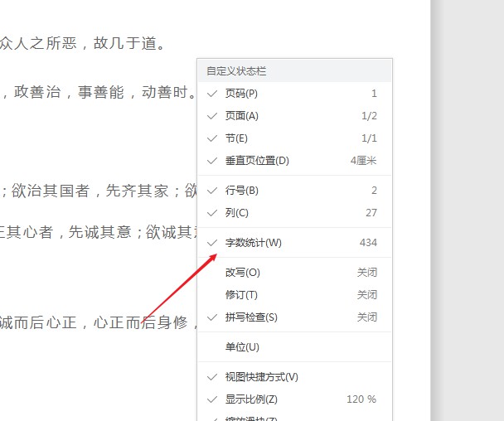The image size is (504, 421).
Task: Toggle 页面(A) status bar option
Action: [294, 116]
